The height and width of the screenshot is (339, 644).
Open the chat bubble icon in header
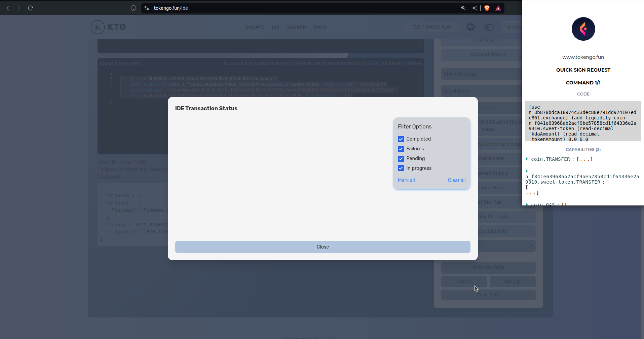point(470,27)
